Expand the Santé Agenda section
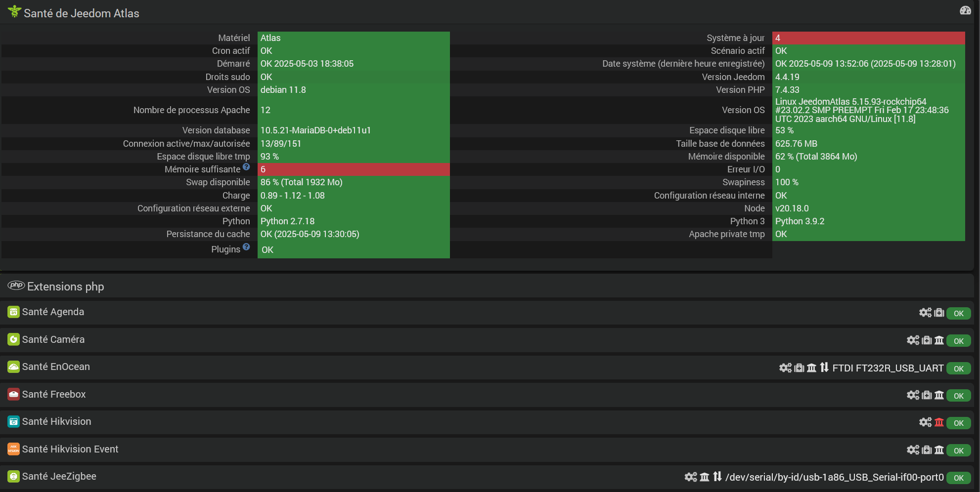The image size is (980, 492). [x=487, y=312]
